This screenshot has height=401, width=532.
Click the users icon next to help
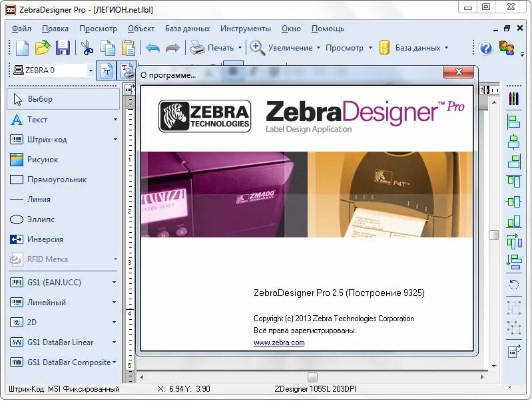click(x=507, y=48)
